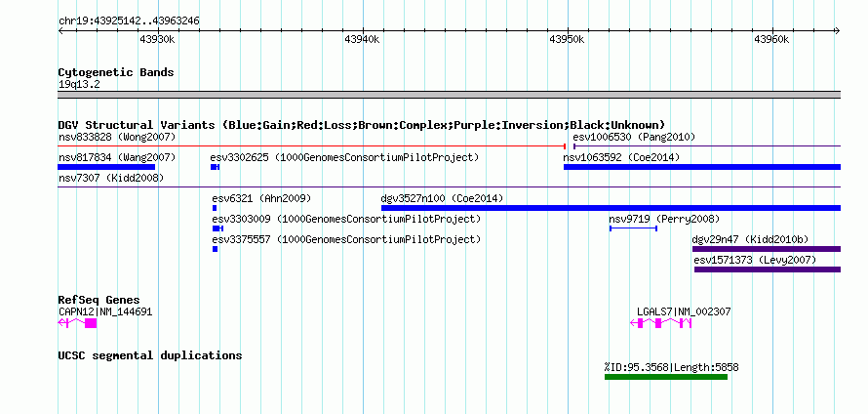Click the dgv3527n100 (Coe2014) label
Image resolution: width=868 pixels, height=414 pixels.
443,198
